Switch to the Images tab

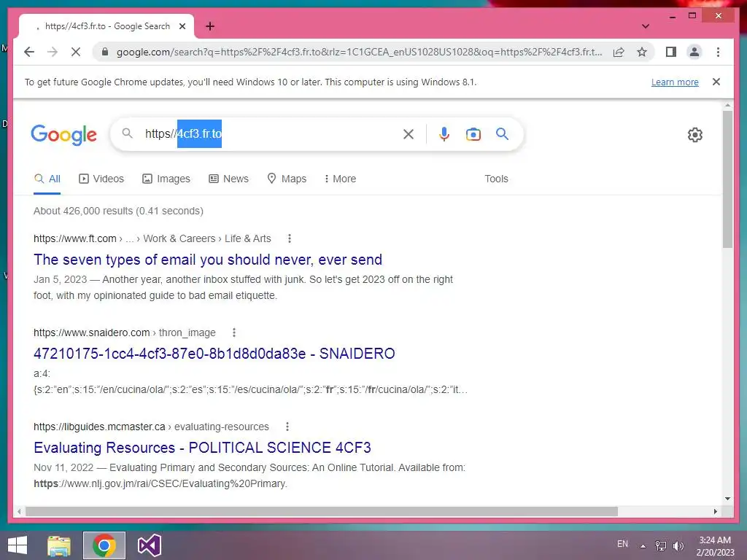(x=166, y=179)
